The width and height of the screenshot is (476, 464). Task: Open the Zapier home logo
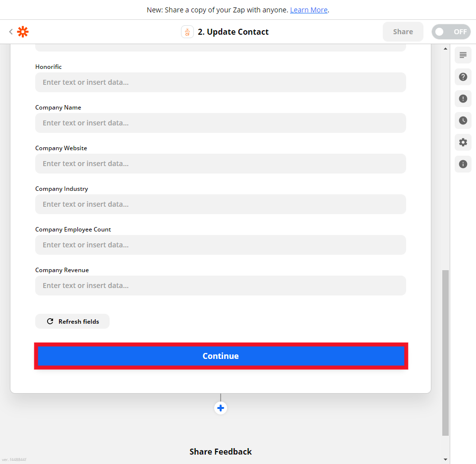coord(23,32)
